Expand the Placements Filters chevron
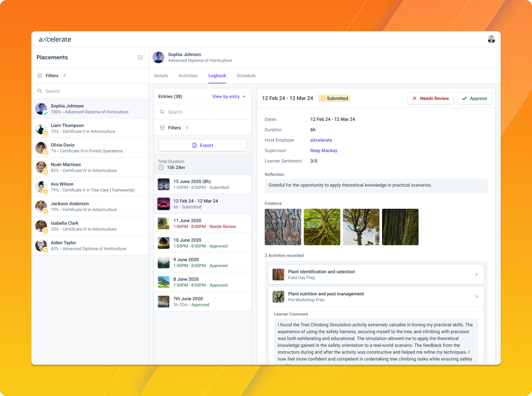The width and height of the screenshot is (532, 396). [x=65, y=76]
